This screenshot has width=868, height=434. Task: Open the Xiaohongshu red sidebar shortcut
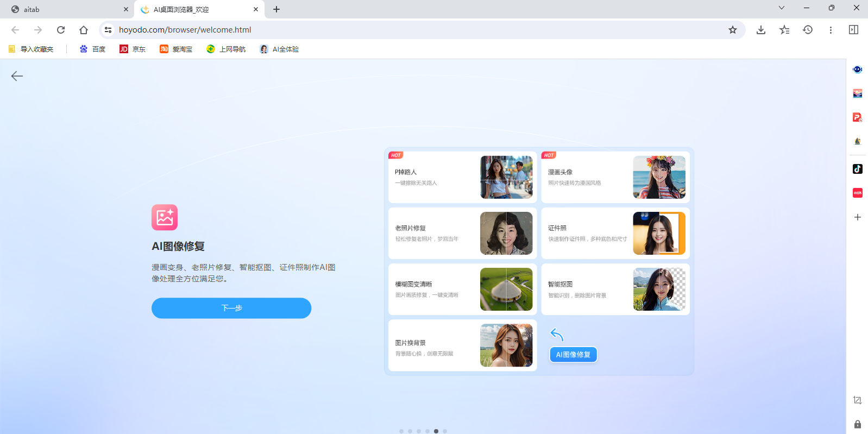tap(857, 193)
